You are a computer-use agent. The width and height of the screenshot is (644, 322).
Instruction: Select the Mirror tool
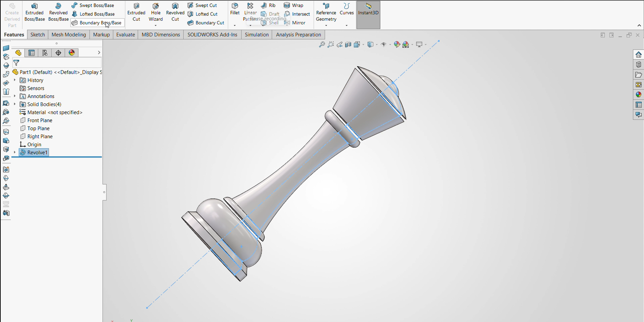click(295, 23)
